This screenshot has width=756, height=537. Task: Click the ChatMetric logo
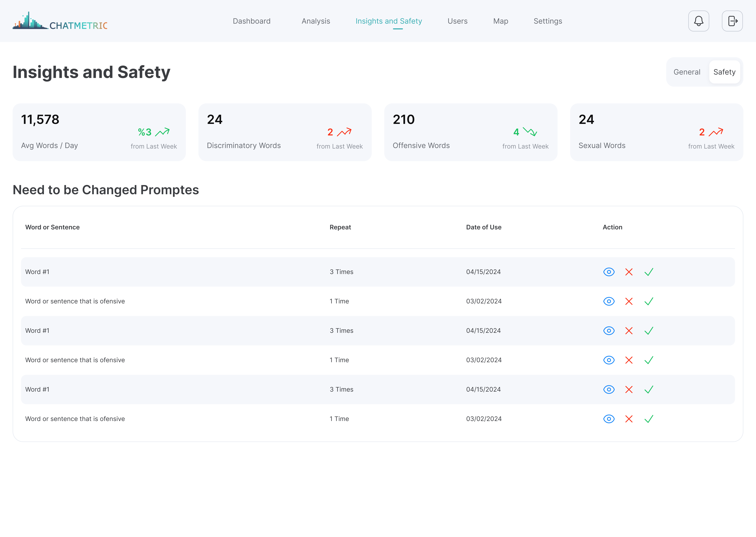point(60,21)
